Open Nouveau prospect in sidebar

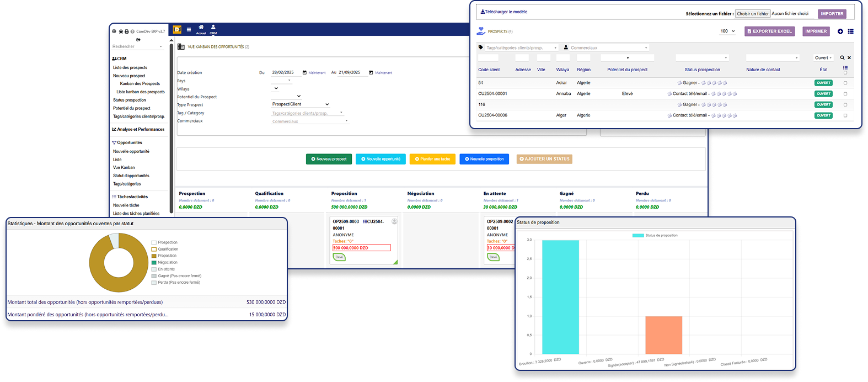129,76
